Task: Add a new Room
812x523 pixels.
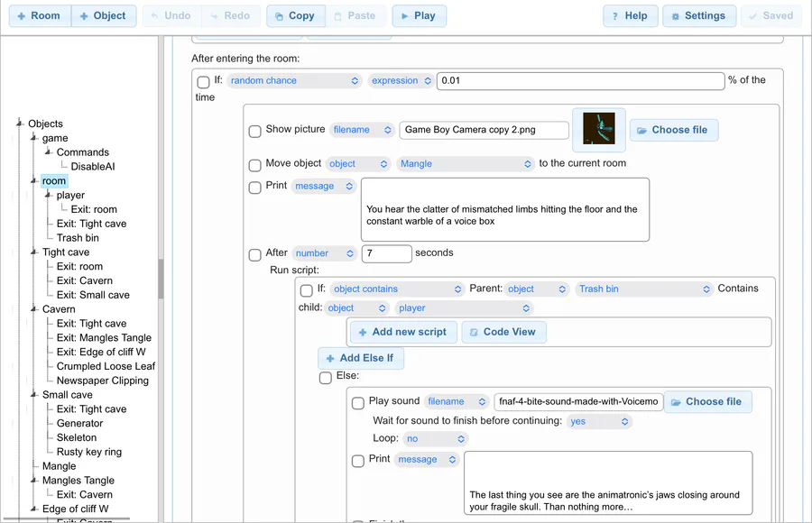Action: tap(40, 16)
